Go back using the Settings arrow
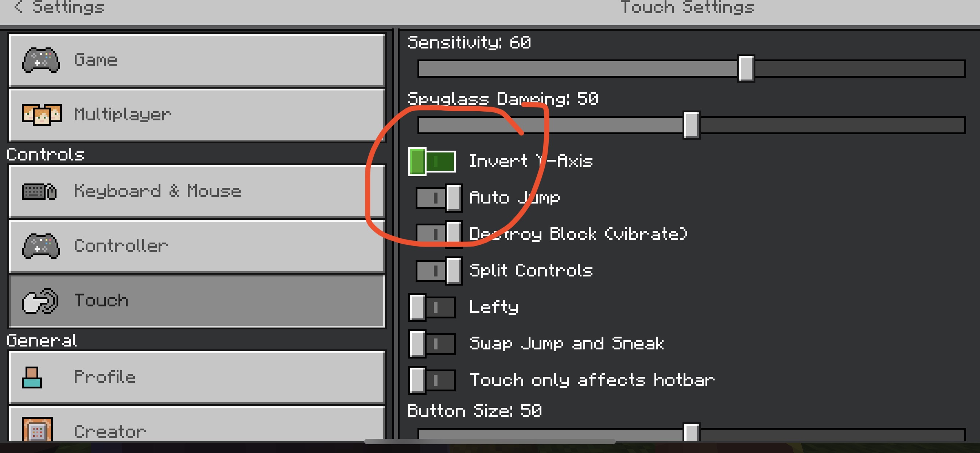Image resolution: width=980 pixels, height=453 pixels. click(x=18, y=7)
